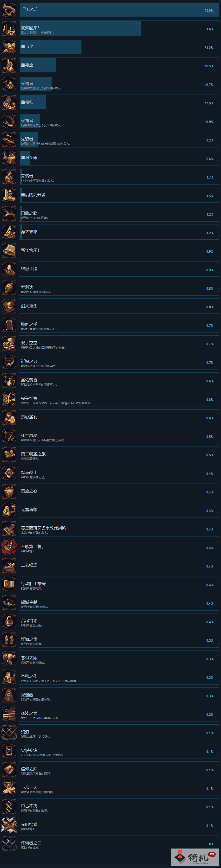Image resolution: width=221 pixels, height=868 pixels.
Task: Click the 血与金 achievement row
Action: coord(119,65)
